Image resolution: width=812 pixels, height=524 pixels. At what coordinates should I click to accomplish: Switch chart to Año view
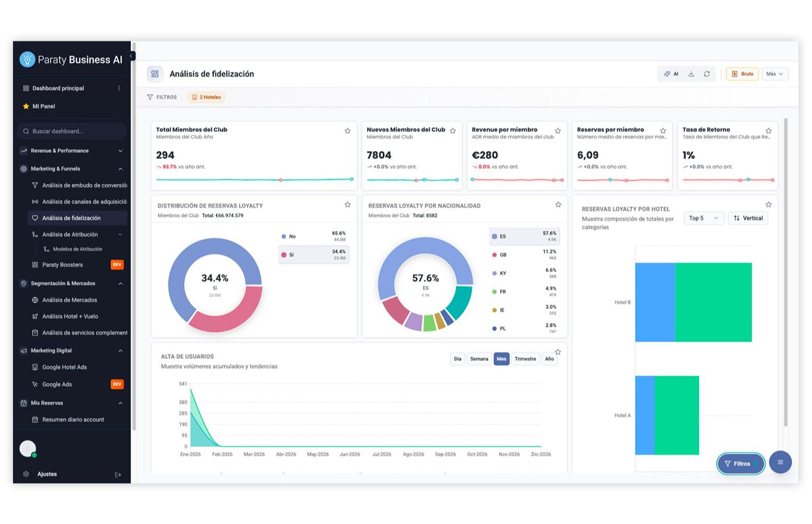pyautogui.click(x=549, y=359)
